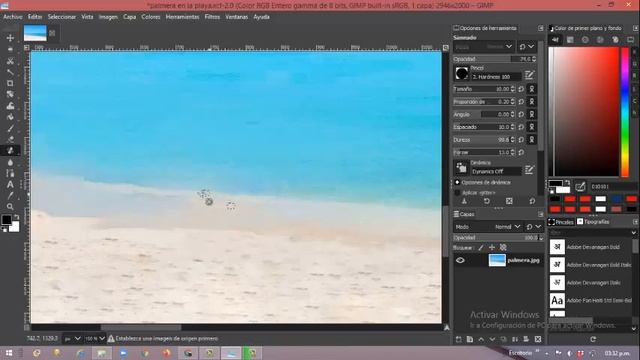
Task: Open the units dropdown in status bar
Action: pos(73,339)
